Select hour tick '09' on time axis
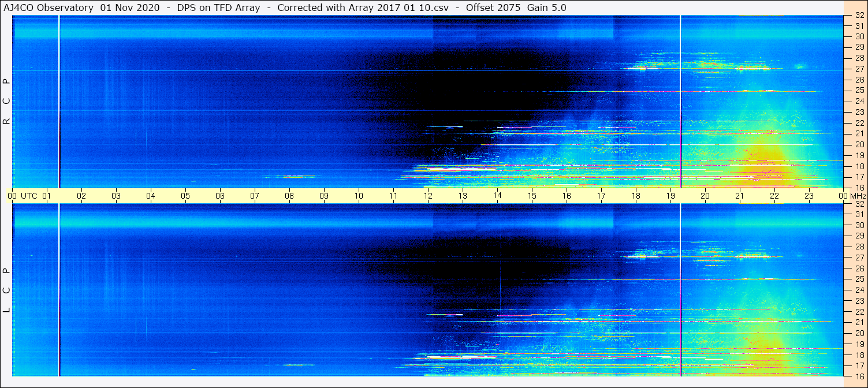 (325, 196)
